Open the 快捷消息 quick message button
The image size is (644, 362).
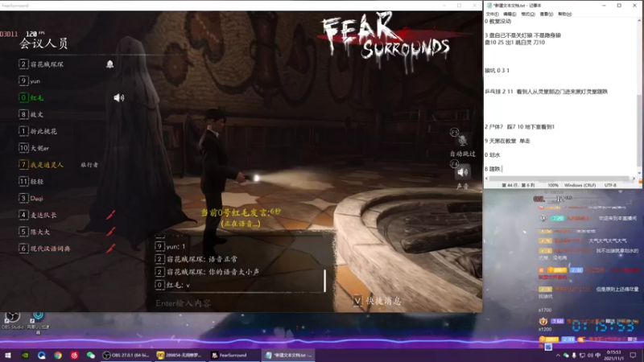(x=377, y=301)
